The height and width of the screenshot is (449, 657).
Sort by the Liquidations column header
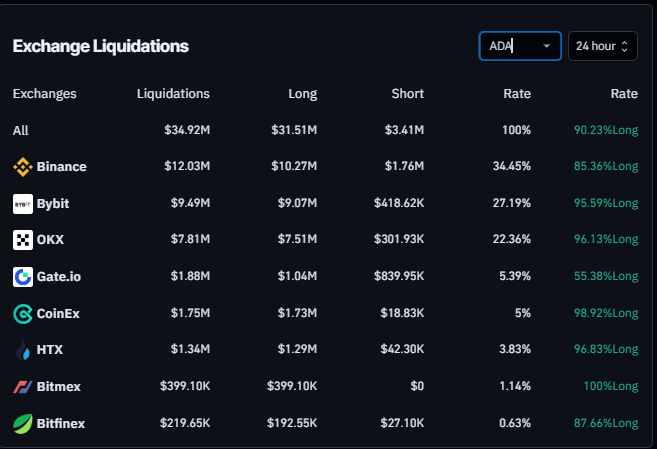tap(173, 94)
